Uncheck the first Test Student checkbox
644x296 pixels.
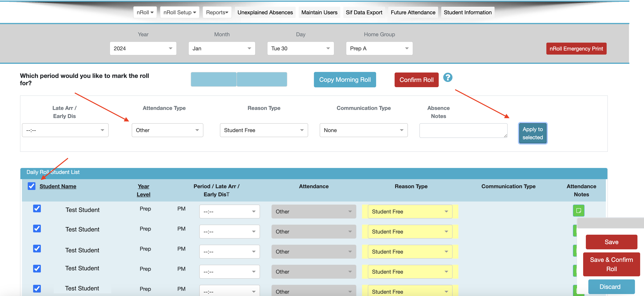point(37,208)
